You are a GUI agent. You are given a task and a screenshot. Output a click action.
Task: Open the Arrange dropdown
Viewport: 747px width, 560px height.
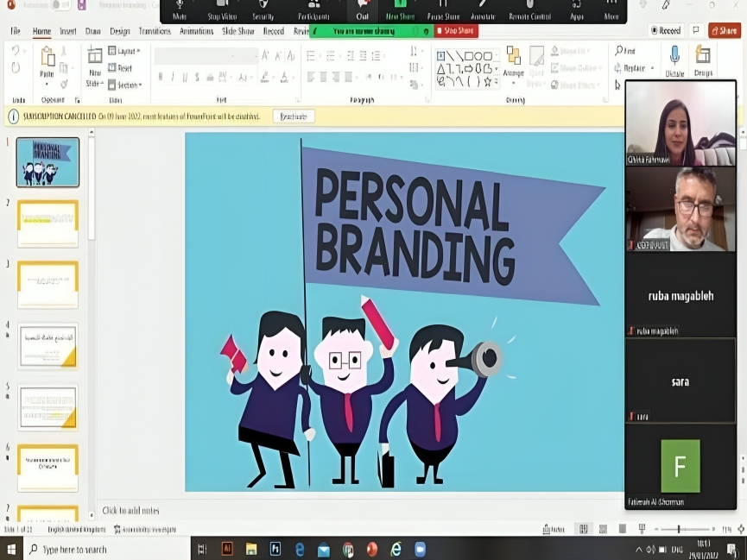(x=514, y=66)
